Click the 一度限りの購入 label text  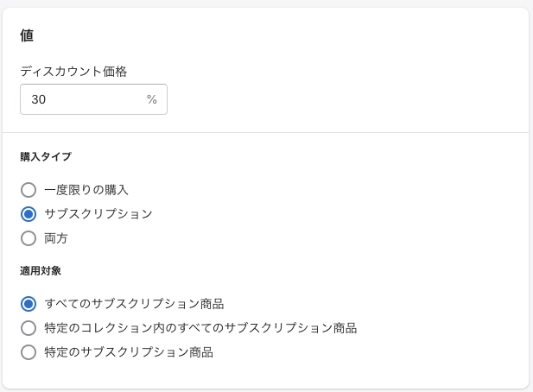pos(86,190)
